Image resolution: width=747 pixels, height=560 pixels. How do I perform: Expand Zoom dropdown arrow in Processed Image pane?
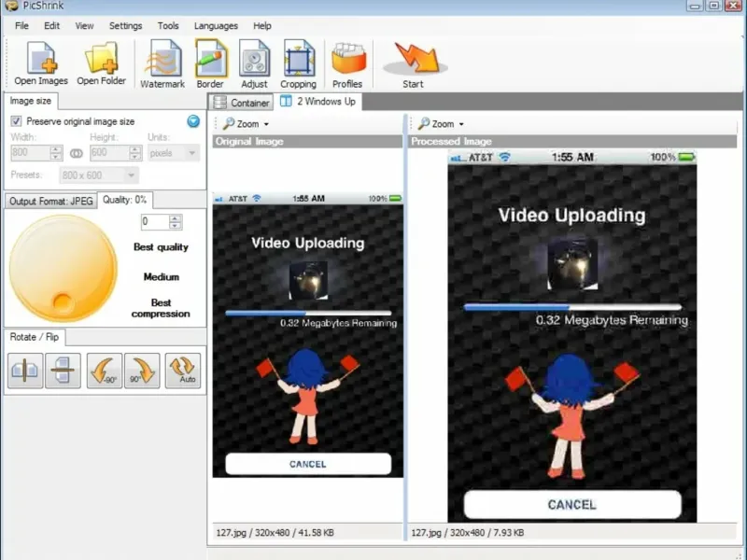(461, 125)
